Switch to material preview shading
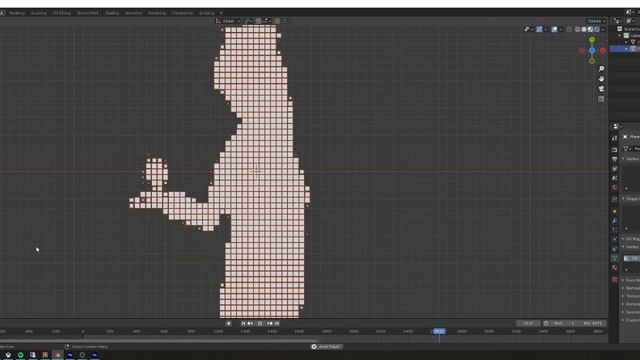The image size is (640, 360). (591, 29)
